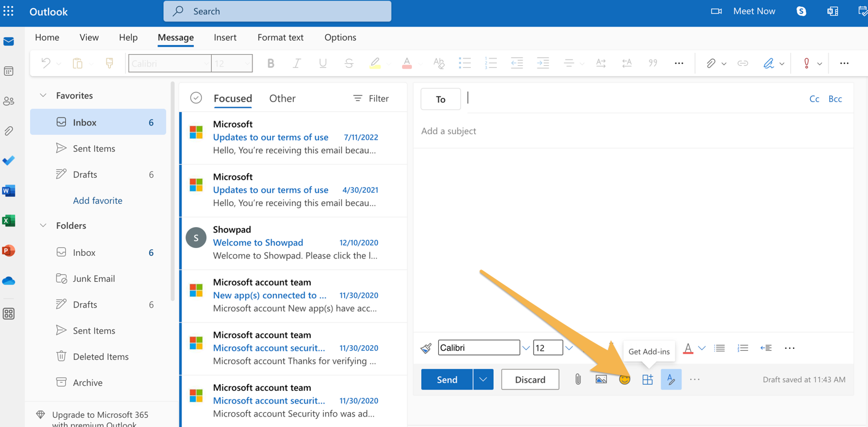Open text highlight color in ribbon
This screenshot has width=868, height=427.
pos(375,63)
